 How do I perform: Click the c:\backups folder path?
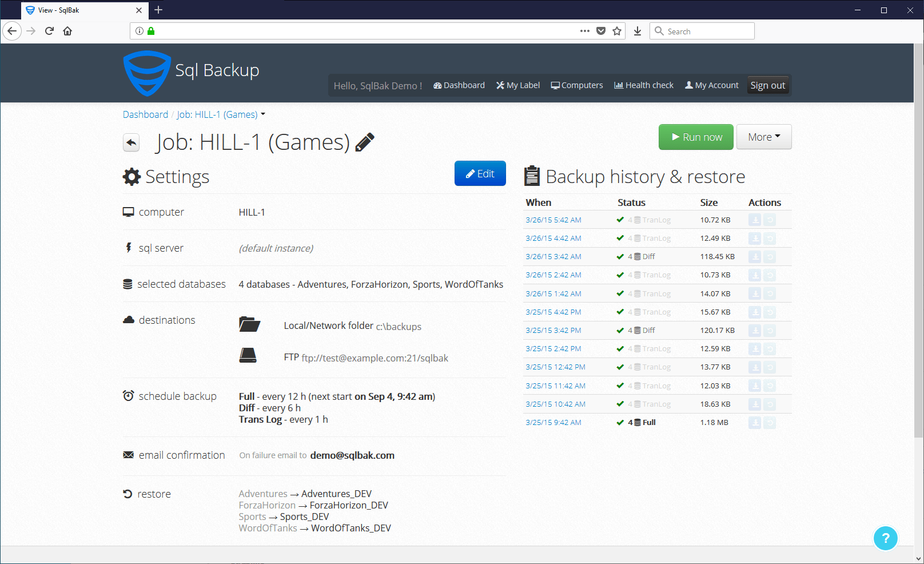pos(399,327)
